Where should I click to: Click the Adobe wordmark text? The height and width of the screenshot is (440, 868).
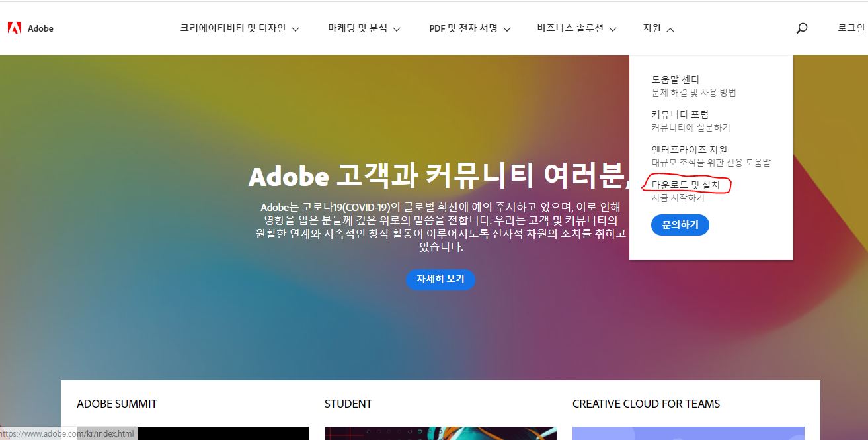coord(40,28)
